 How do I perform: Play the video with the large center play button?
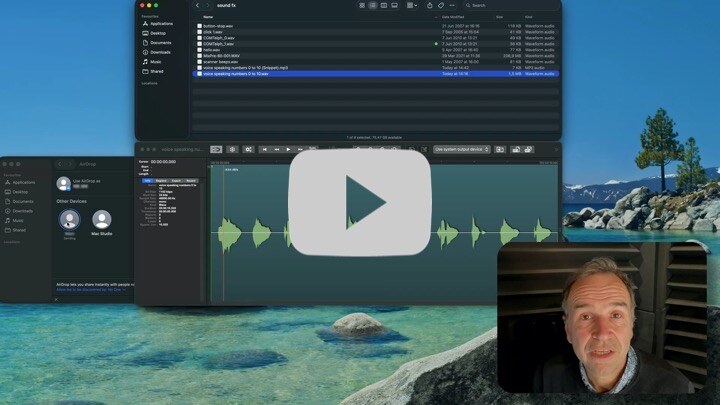point(359,203)
